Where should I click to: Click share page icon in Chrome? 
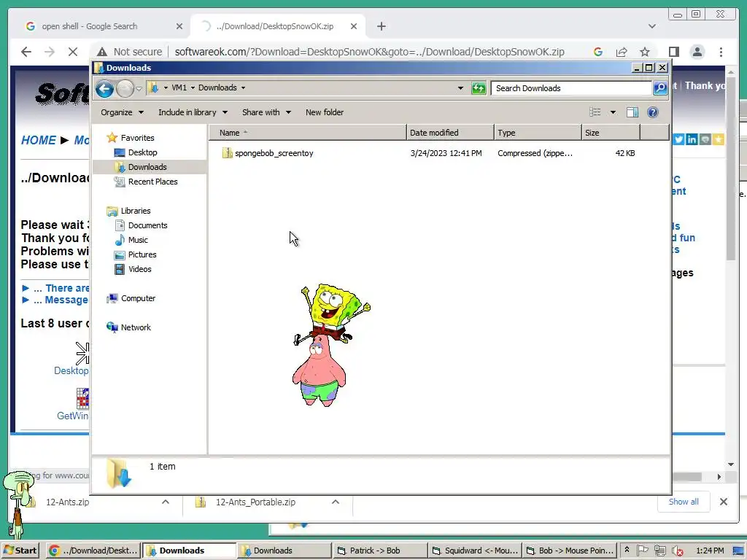(622, 52)
